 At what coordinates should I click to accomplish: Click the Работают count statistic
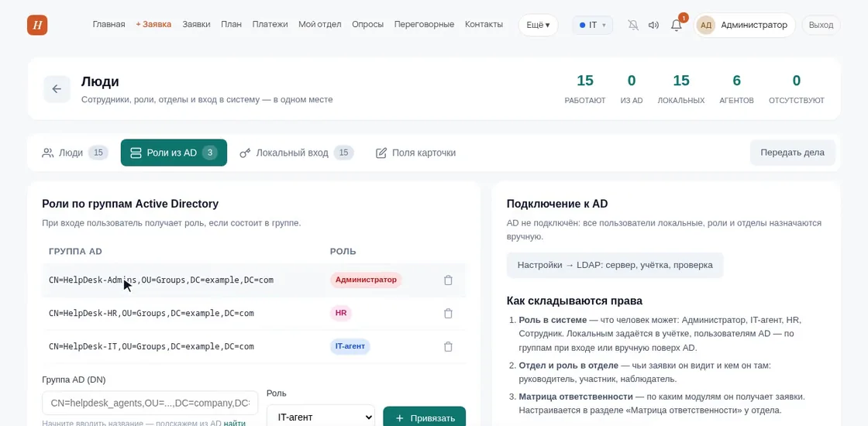click(x=585, y=89)
